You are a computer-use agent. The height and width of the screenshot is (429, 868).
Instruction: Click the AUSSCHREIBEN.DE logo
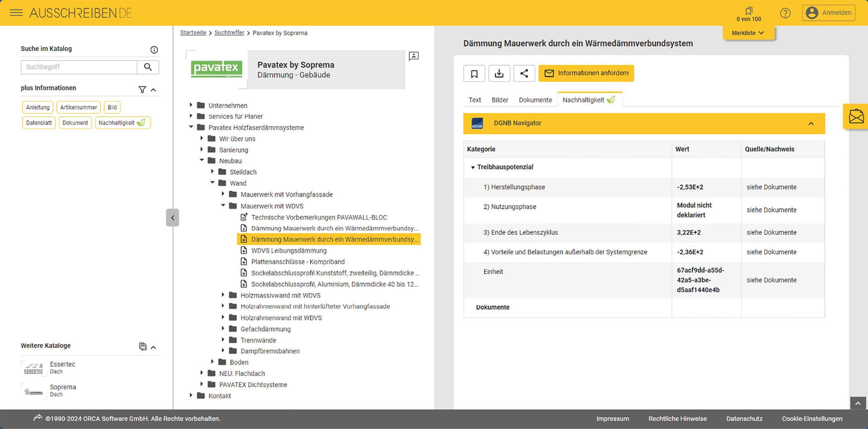point(81,13)
